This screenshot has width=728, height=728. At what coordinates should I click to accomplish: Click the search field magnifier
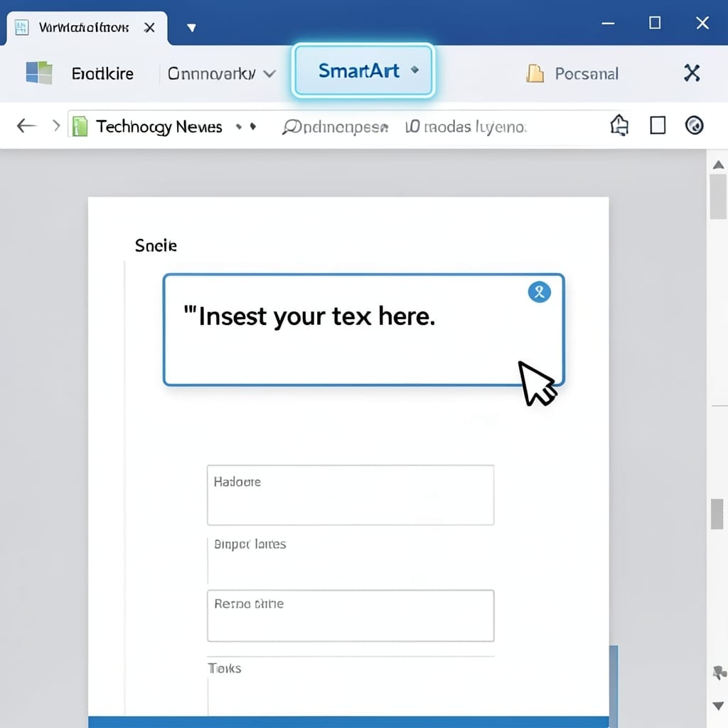[291, 127]
